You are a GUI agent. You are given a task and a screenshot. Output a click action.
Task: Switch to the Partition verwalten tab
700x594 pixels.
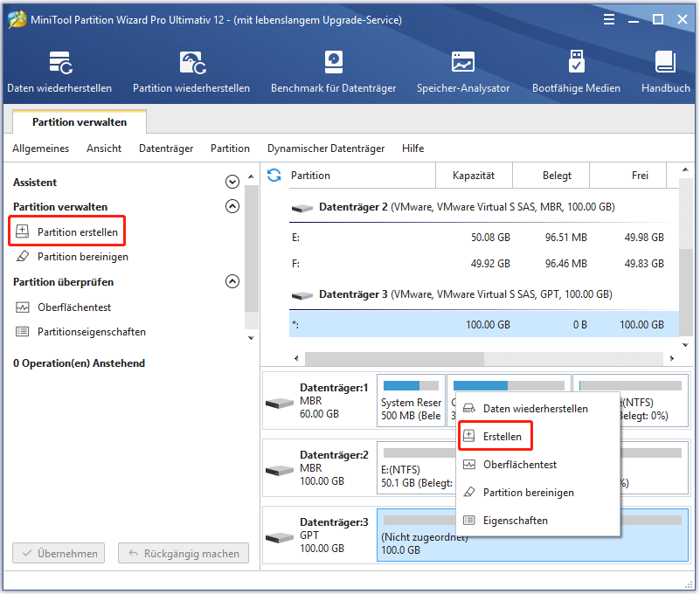[80, 121]
